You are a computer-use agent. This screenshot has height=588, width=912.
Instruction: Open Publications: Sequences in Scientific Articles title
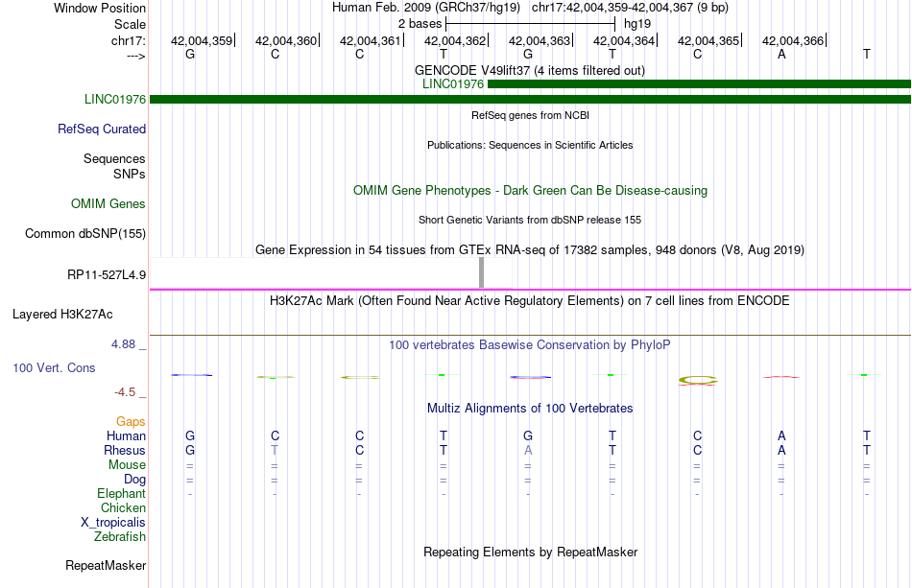click(x=530, y=145)
